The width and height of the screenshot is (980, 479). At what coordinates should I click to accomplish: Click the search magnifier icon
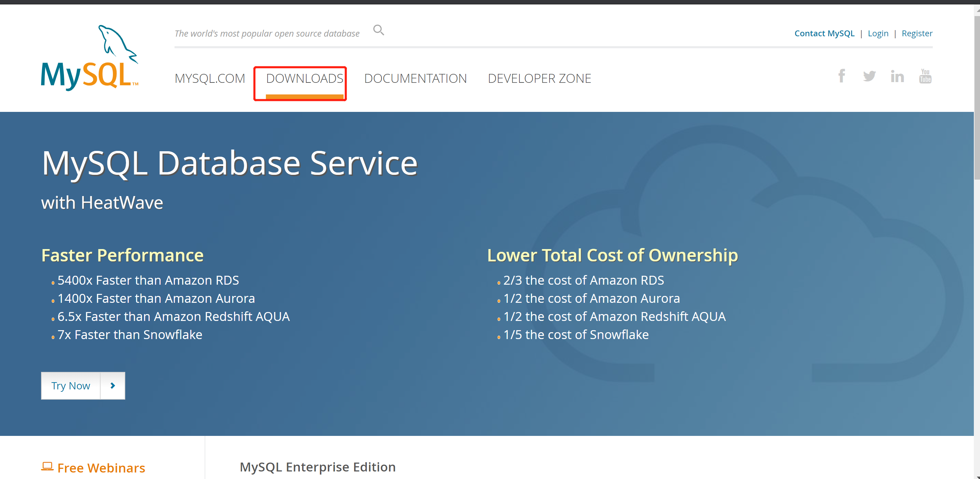(x=378, y=30)
